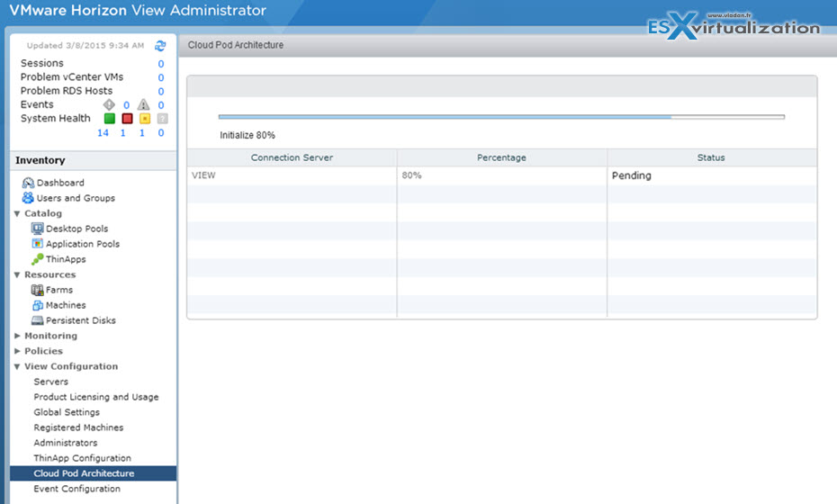Image resolution: width=837 pixels, height=504 pixels.
Task: Click the yellow health count 1
Action: click(x=142, y=133)
